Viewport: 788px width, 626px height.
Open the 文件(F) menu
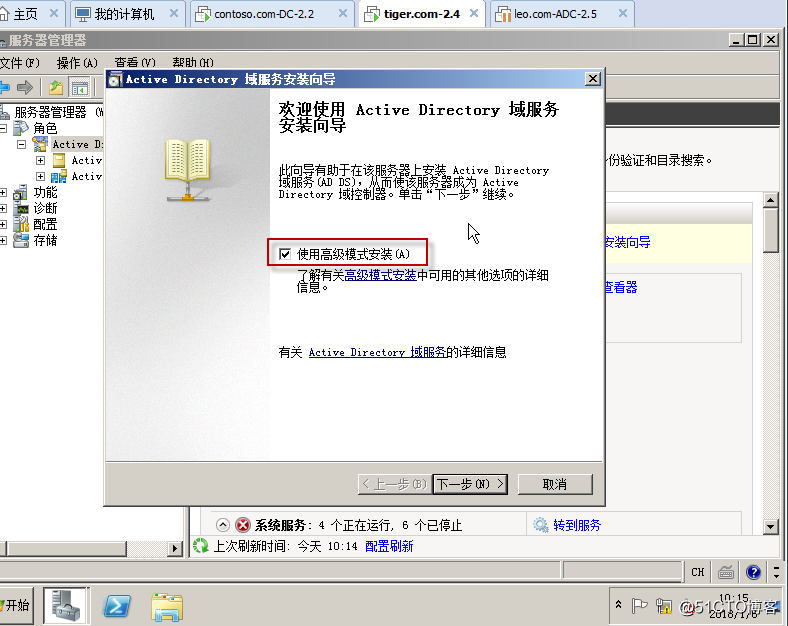click(x=20, y=63)
